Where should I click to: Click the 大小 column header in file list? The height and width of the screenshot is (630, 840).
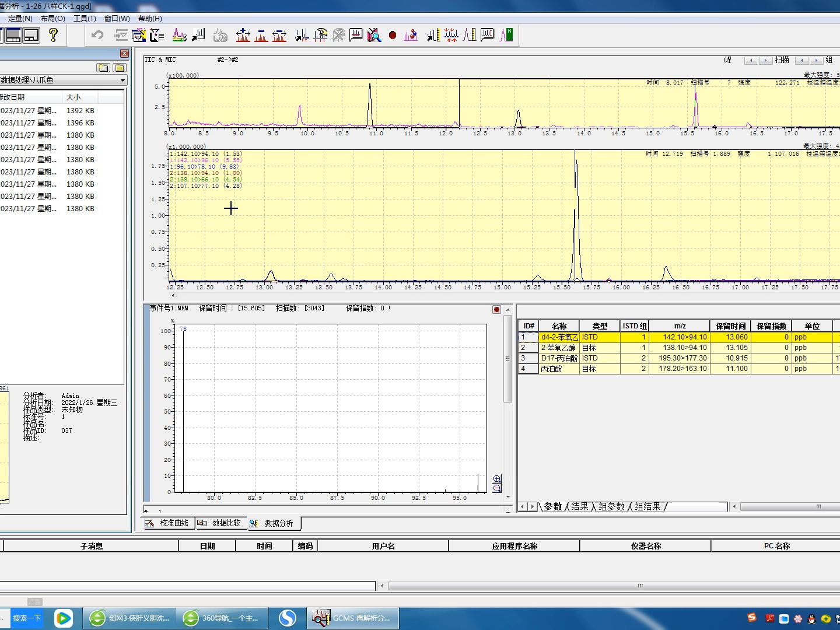point(81,97)
